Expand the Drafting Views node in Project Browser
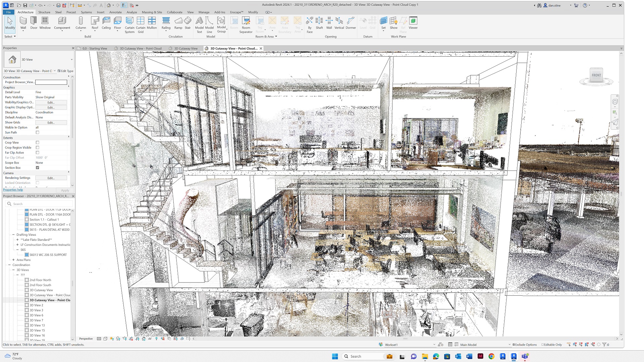 tap(13, 235)
